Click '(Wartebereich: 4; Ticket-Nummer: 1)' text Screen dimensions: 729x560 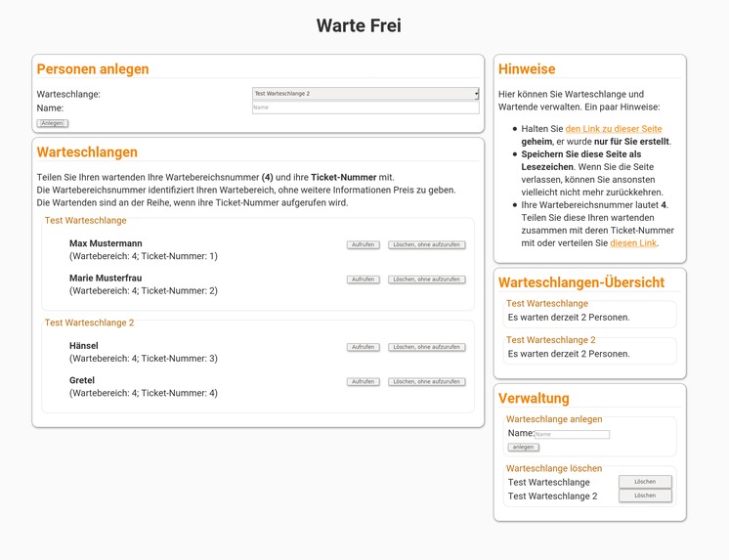tap(144, 256)
